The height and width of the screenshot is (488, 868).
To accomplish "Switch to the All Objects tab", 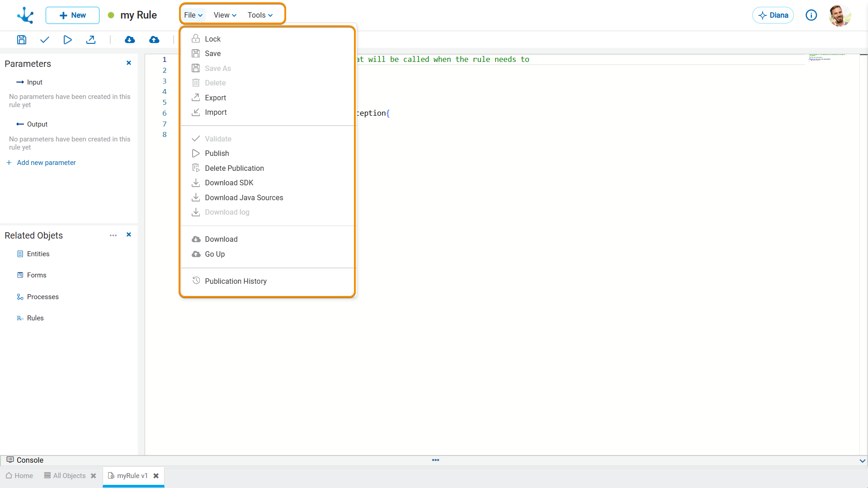I will 65,476.
